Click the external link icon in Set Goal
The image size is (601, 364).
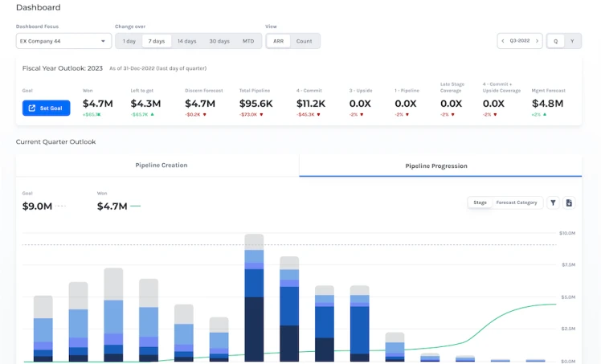[x=32, y=108]
